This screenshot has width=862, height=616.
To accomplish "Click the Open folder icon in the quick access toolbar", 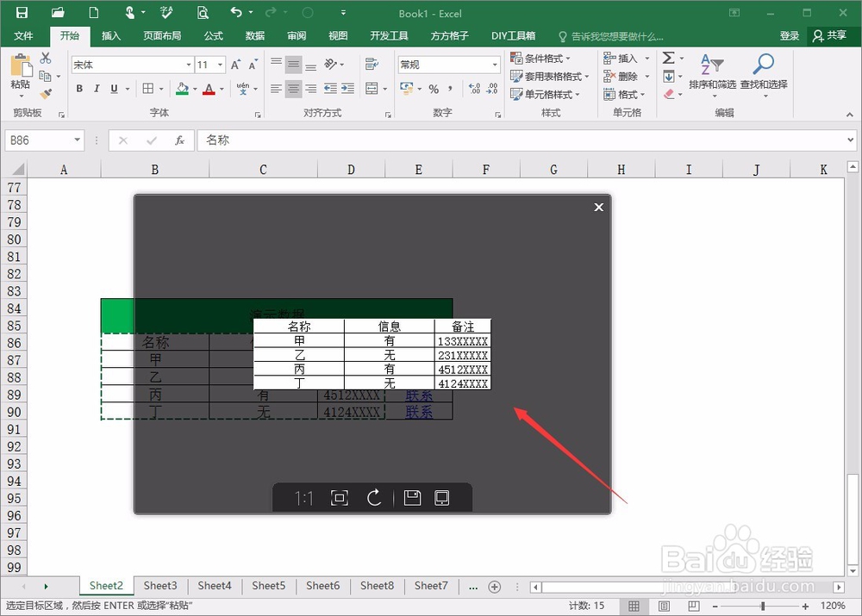I will click(x=57, y=12).
